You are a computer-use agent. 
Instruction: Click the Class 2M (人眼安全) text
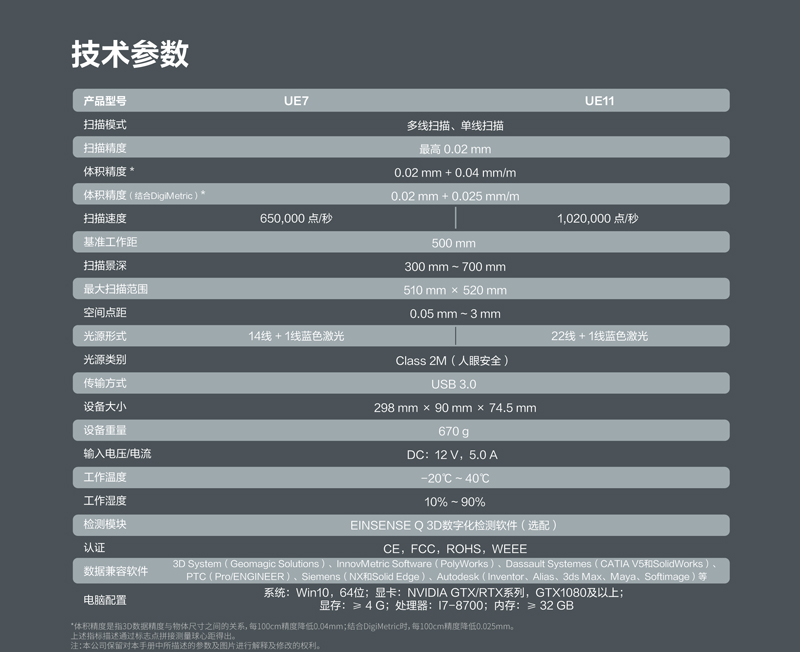click(x=454, y=360)
